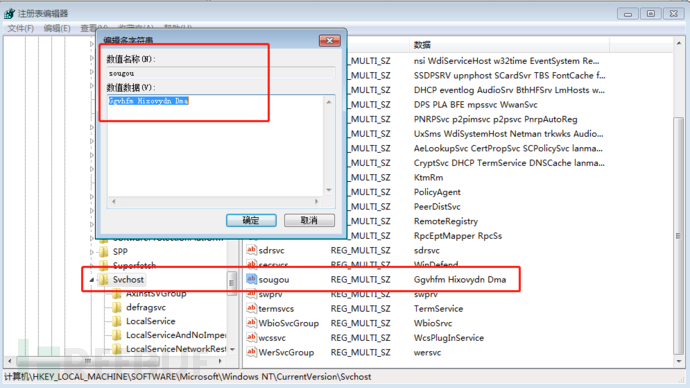
Task: Close the multi-string edit dialog
Action: (330, 40)
